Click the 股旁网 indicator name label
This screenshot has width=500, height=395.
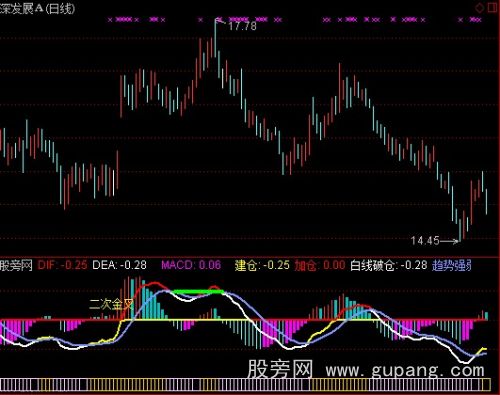(x=16, y=265)
